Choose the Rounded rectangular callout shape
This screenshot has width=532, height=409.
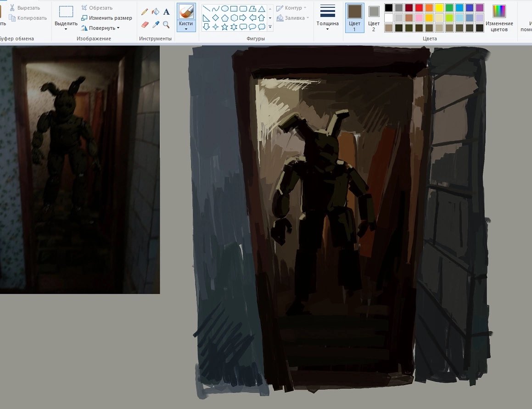pos(243,27)
